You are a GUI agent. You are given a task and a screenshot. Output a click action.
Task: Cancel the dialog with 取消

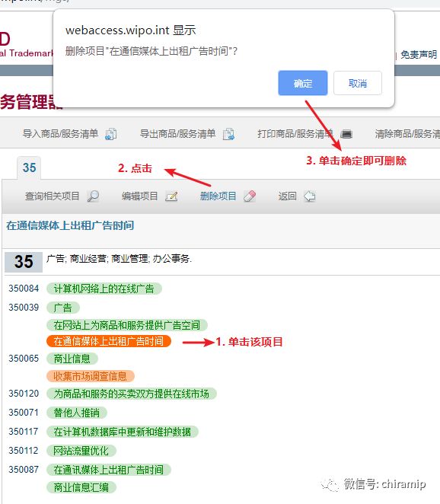point(358,83)
